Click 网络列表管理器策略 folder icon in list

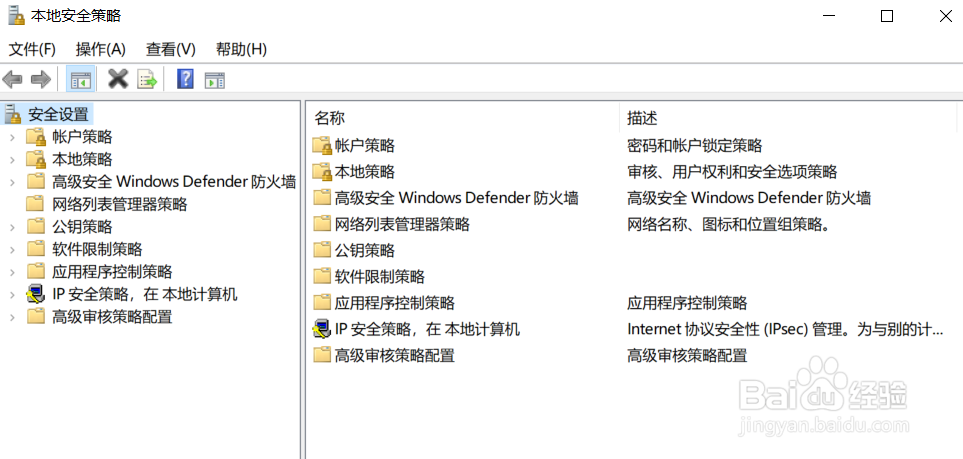tap(322, 224)
